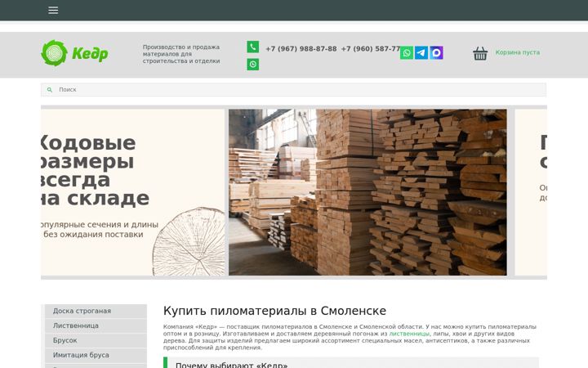Image resolution: width=588 pixels, height=368 pixels.
Task: Click banner subtitle 'без ожидания поставки'
Action: [x=93, y=235]
